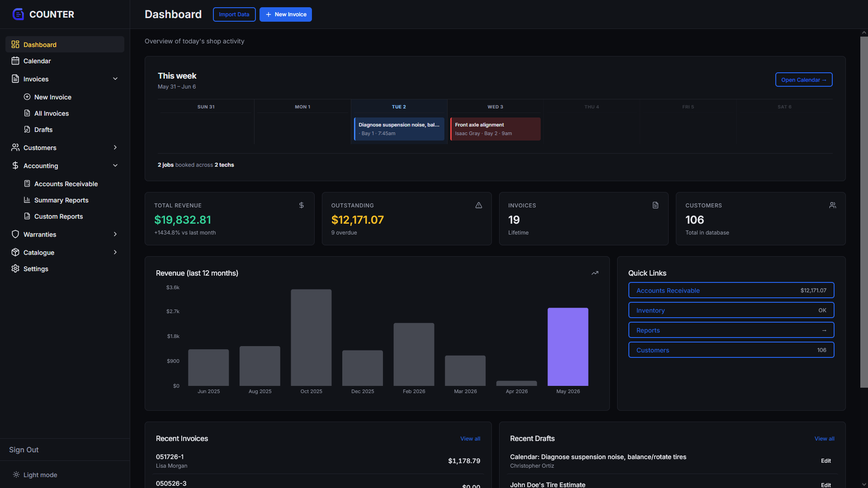The width and height of the screenshot is (868, 488).
Task: Click the TUE 2 day header
Action: [399, 107]
